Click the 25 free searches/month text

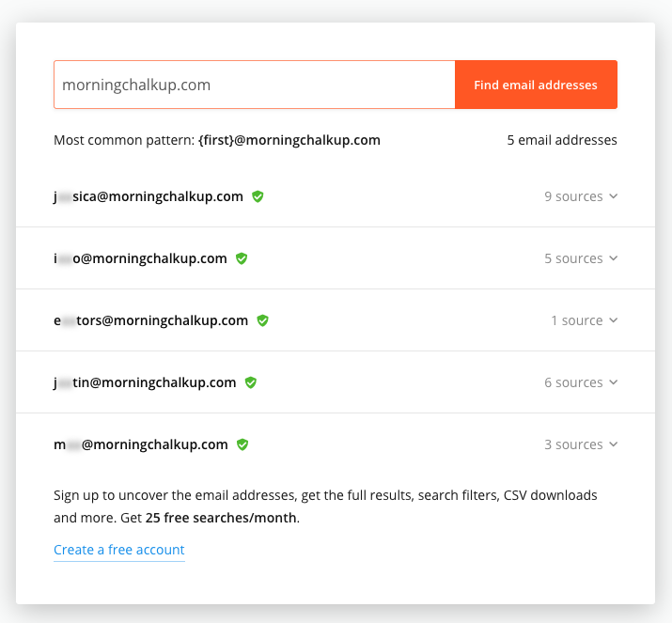click(x=221, y=518)
